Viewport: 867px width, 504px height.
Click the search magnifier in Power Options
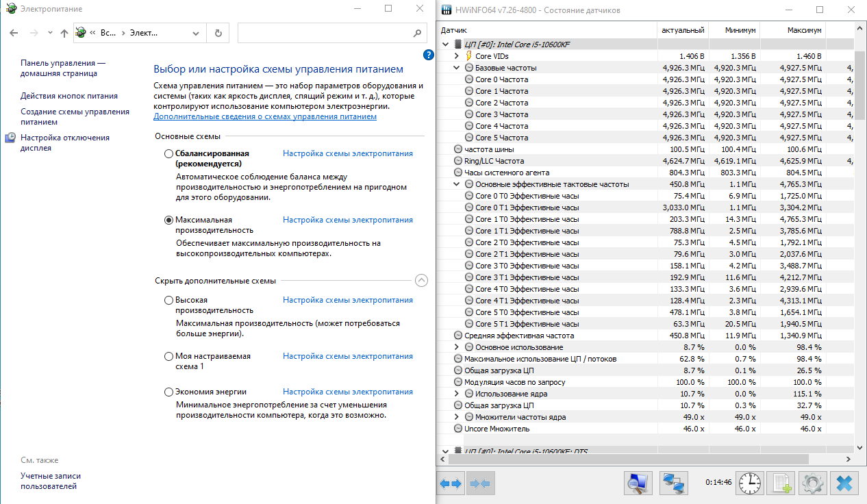pos(418,33)
